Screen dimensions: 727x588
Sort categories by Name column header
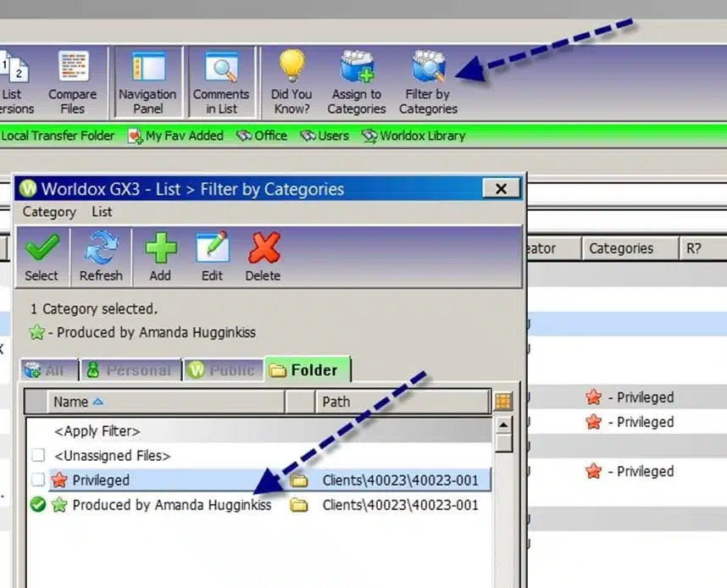[x=166, y=402]
